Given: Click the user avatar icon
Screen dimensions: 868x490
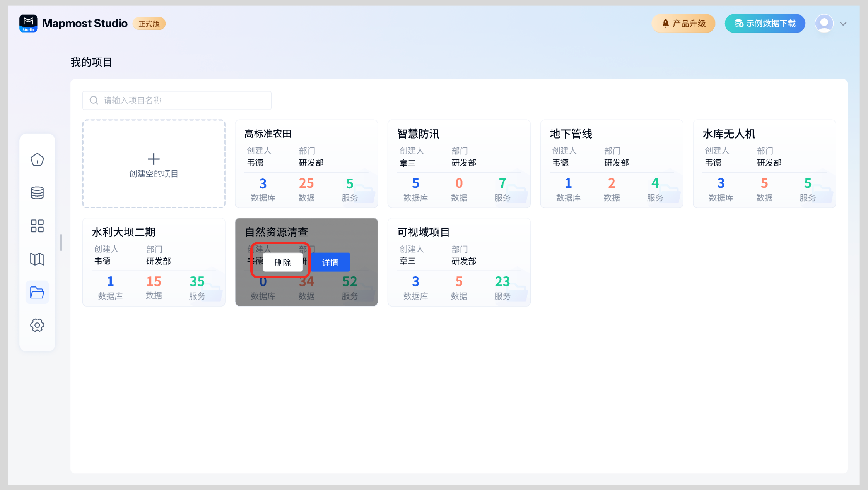Looking at the screenshot, I should [824, 23].
